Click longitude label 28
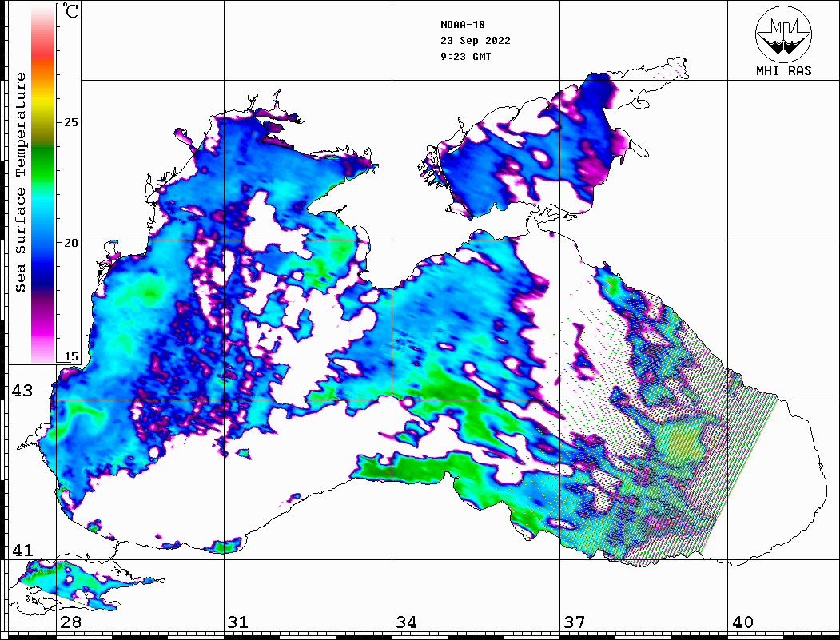840x640 pixels. click(x=70, y=622)
